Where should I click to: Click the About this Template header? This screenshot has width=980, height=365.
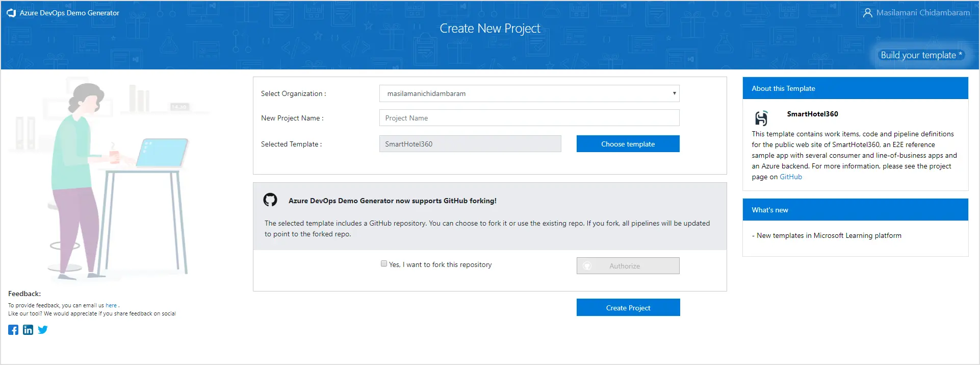click(855, 88)
